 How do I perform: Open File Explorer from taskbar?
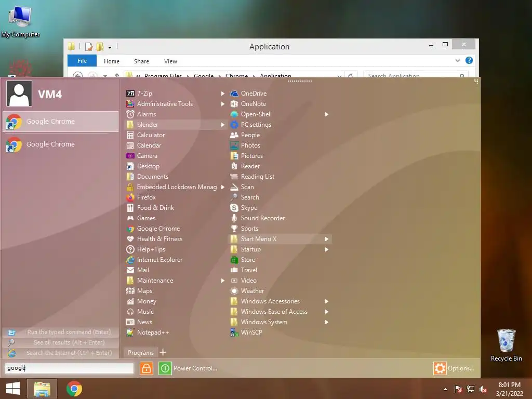(x=42, y=389)
